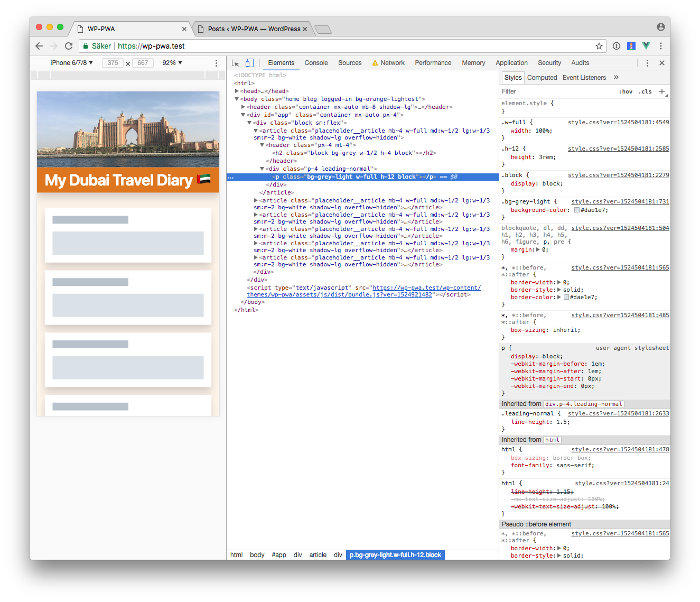Open device toolbar more options menu

click(x=216, y=63)
